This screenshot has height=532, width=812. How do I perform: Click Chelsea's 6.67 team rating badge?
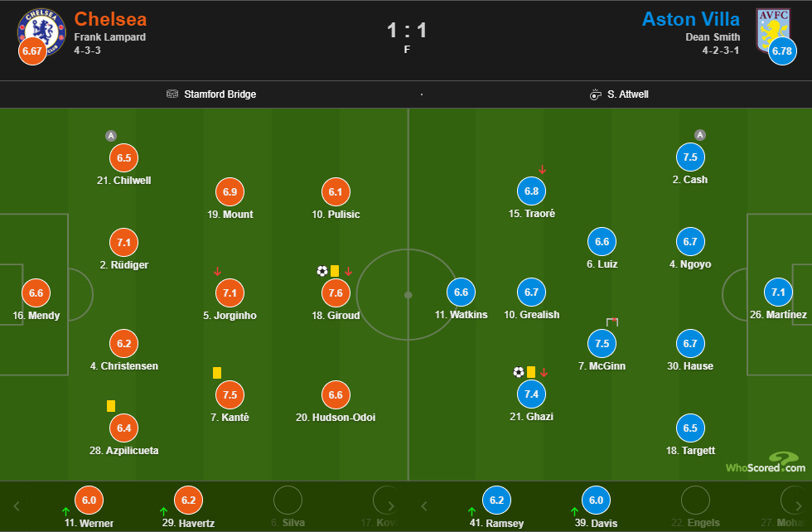point(32,51)
